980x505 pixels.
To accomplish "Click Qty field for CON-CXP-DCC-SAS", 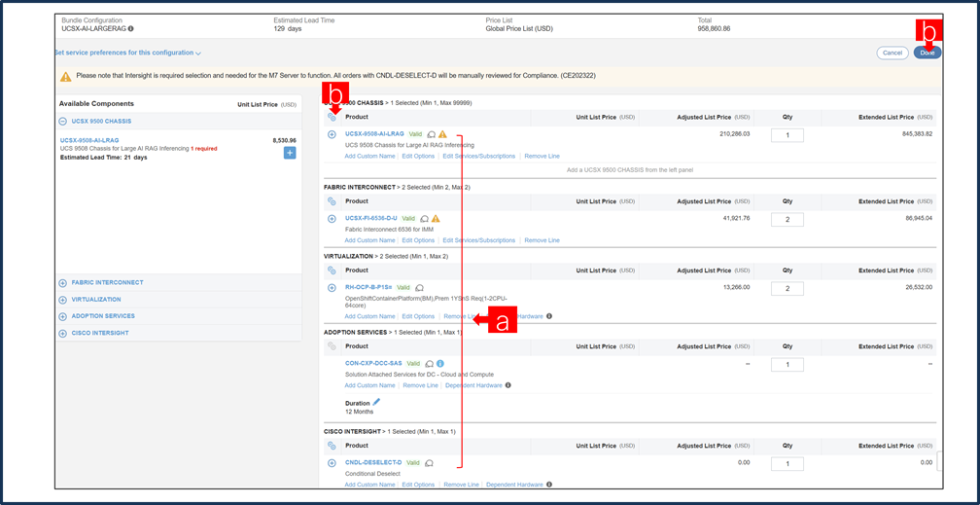I will (x=787, y=365).
